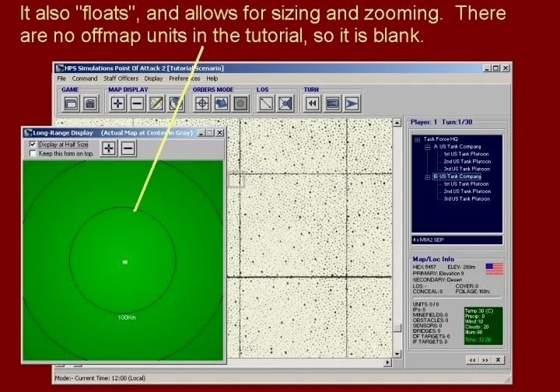Close the Long-Range Display window
Image resolution: width=560 pixels, height=392 pixels.
219,133
